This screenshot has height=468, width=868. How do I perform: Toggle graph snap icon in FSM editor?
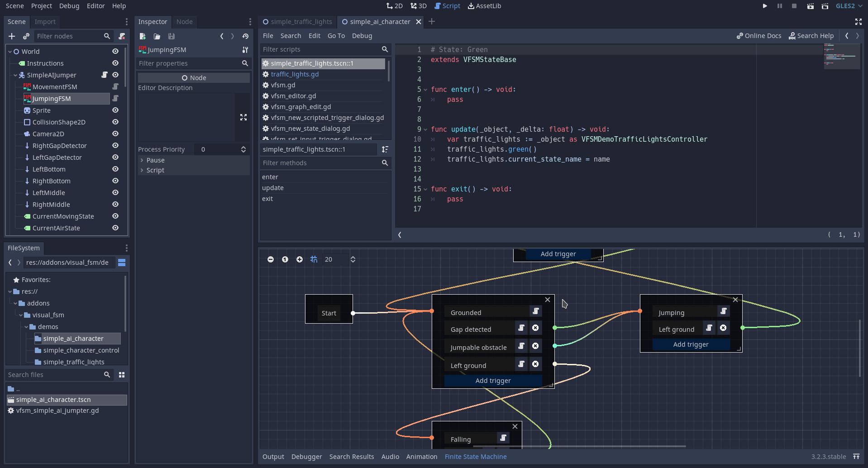tap(314, 259)
